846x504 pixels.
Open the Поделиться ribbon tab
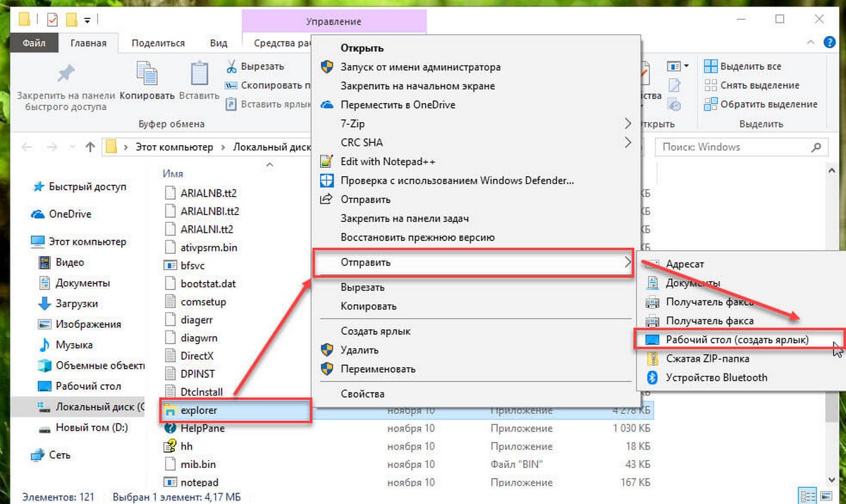click(x=158, y=43)
